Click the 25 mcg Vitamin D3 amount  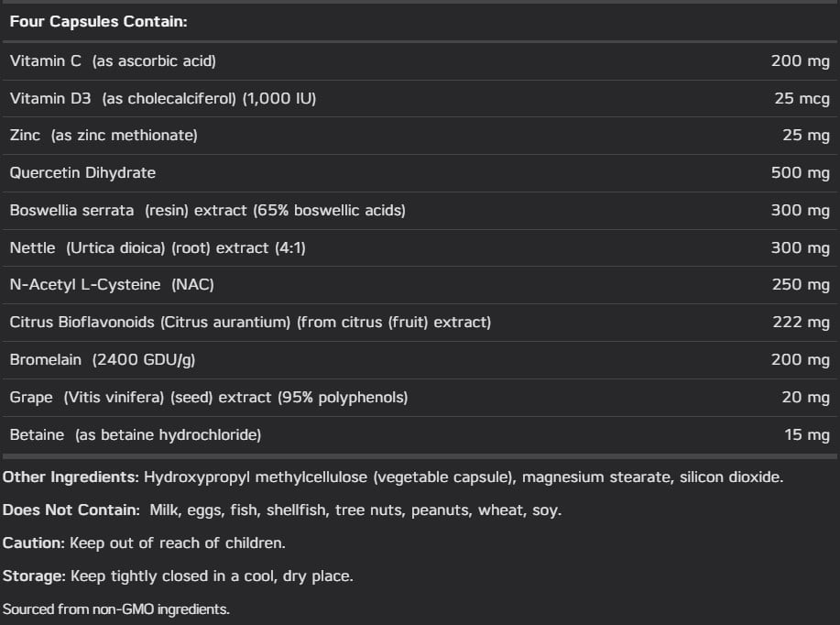(802, 99)
